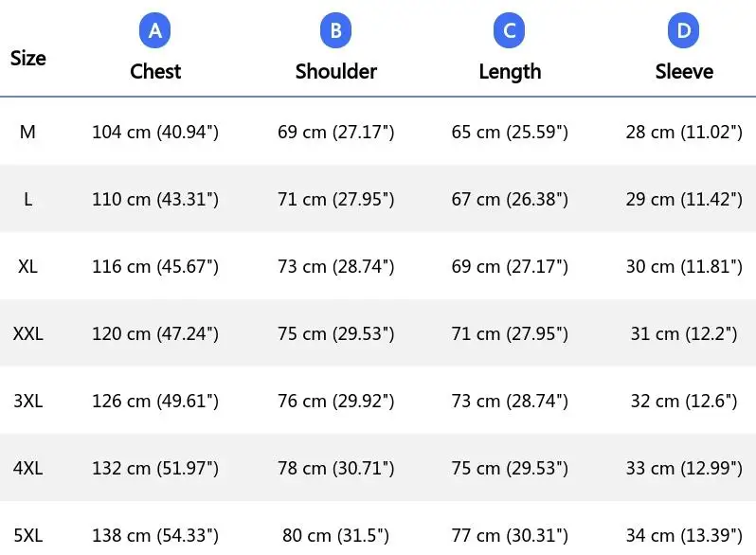Select the Sleeve column header
756x555 pixels.
click(684, 71)
